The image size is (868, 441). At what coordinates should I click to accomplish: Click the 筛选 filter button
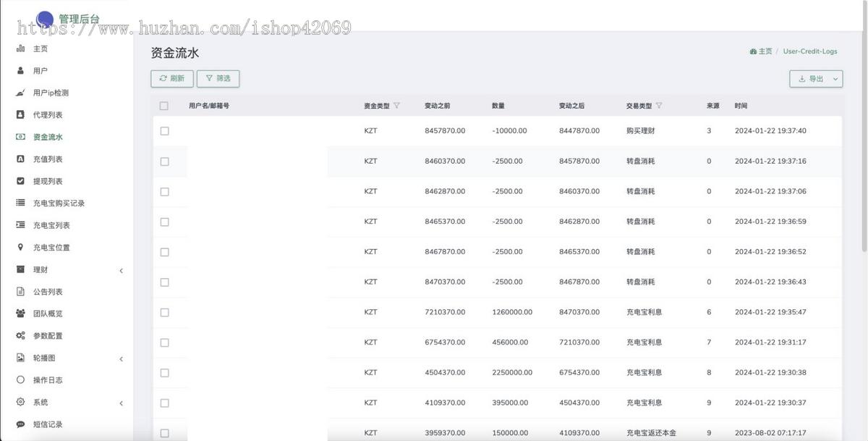click(218, 78)
